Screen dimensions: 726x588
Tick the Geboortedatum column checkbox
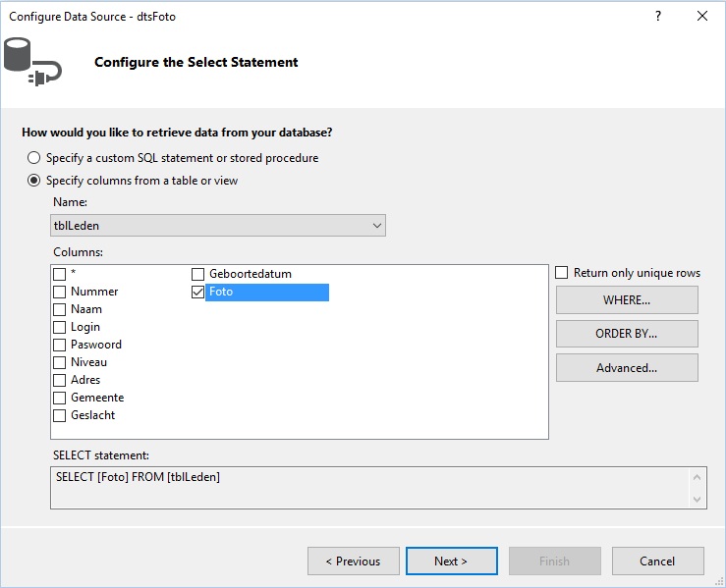pyautogui.click(x=197, y=274)
